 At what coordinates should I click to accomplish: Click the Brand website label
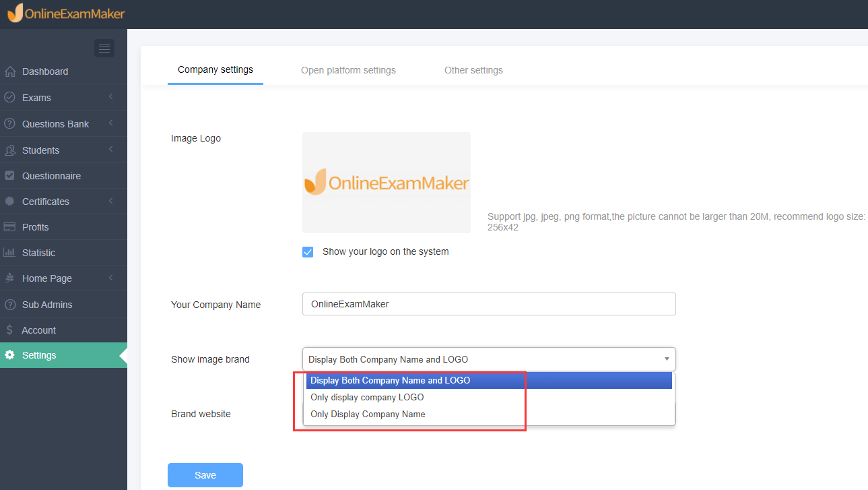point(201,414)
